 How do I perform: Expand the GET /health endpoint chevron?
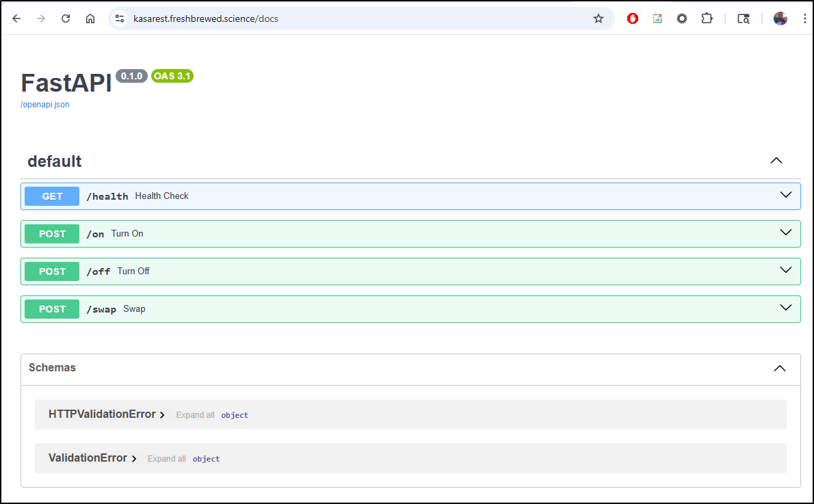click(x=786, y=195)
